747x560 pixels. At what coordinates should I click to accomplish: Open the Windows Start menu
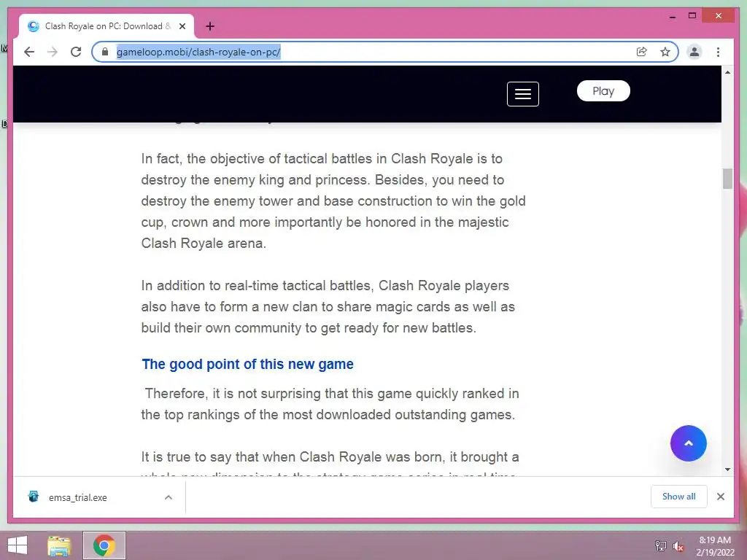pos(18,545)
